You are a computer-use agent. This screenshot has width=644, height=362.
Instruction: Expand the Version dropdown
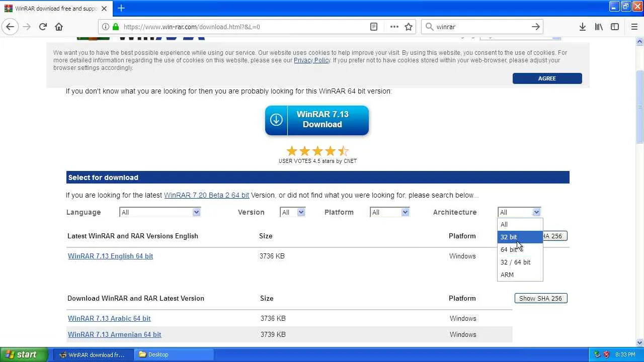point(292,212)
